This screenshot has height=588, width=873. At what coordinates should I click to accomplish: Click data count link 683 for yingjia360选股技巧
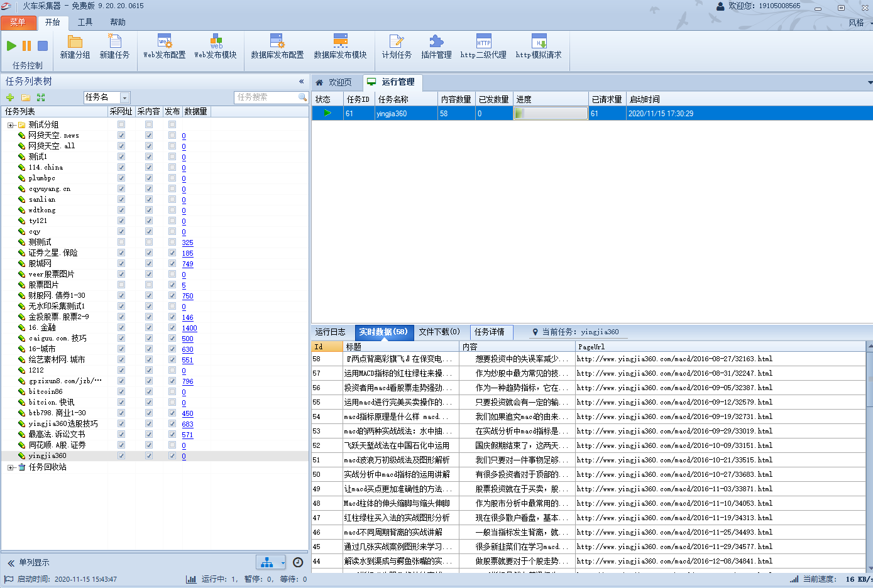tap(187, 424)
